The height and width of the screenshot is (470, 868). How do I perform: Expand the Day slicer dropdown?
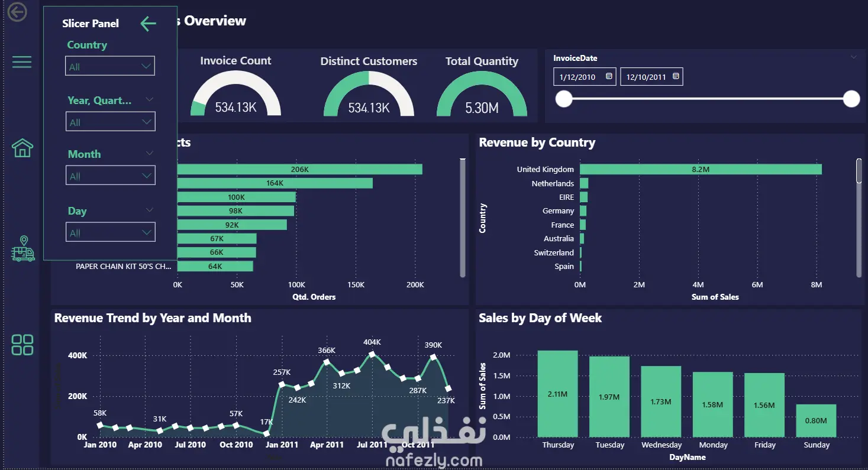pos(110,232)
